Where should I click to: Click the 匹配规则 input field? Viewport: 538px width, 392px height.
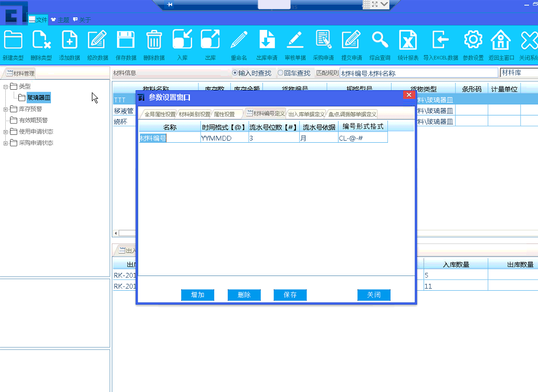tap(419, 73)
